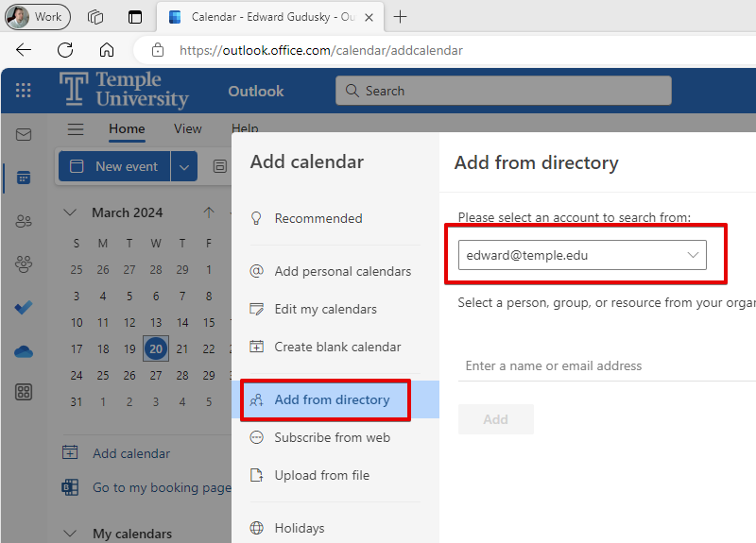This screenshot has width=756, height=543.
Task: Select March 20 in mini calendar
Action: click(x=156, y=348)
